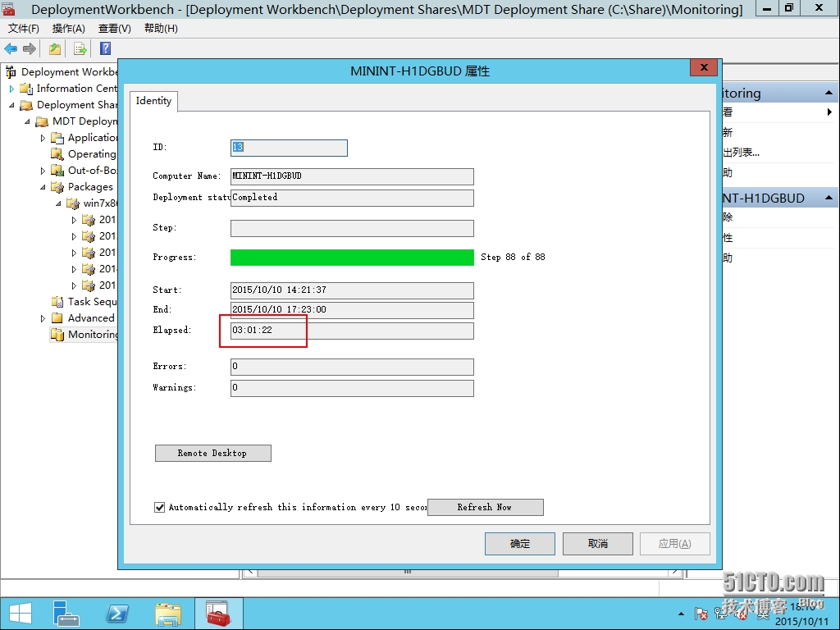The height and width of the screenshot is (630, 840).
Task: Click the Back arrow toolbar icon
Action: [x=11, y=48]
